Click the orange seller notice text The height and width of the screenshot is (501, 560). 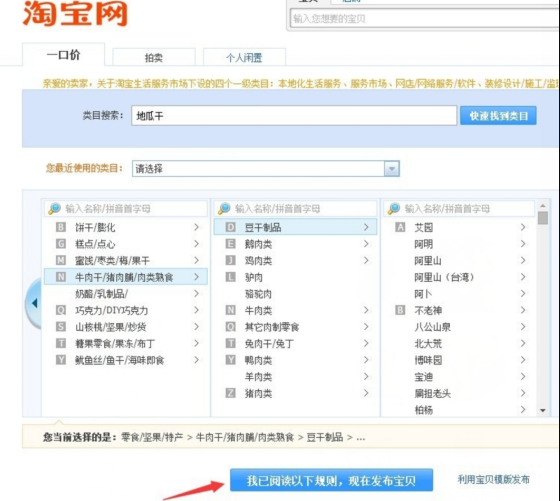pyautogui.click(x=300, y=84)
